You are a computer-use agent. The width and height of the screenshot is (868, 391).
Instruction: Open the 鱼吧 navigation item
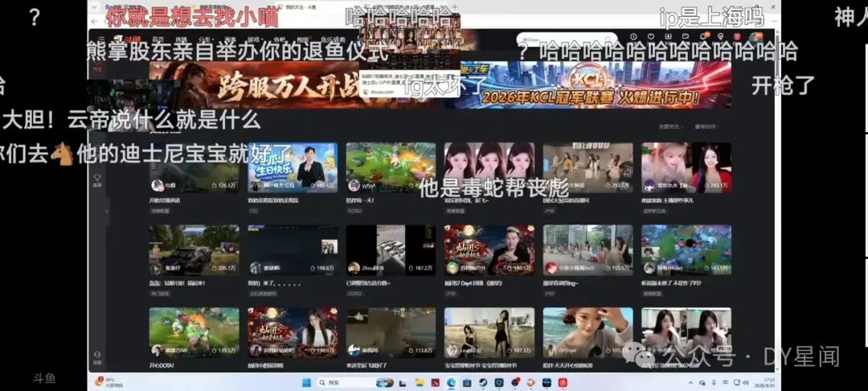[x=279, y=39]
